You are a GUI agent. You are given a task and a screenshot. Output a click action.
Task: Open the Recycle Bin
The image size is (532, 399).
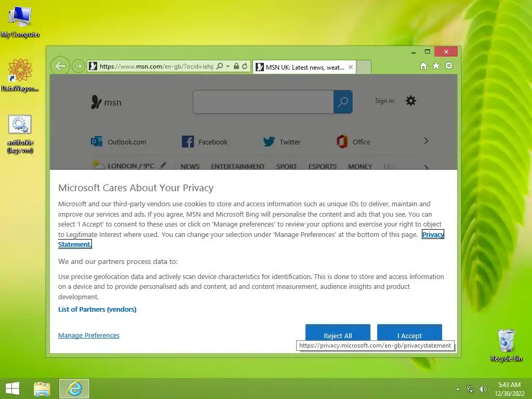pos(506,345)
